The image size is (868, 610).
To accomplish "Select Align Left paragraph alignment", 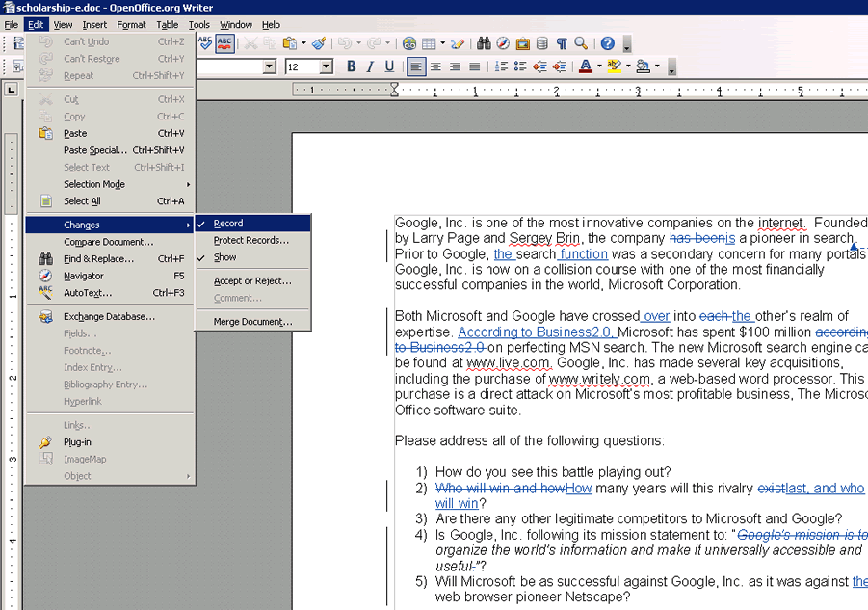I will pos(416,67).
